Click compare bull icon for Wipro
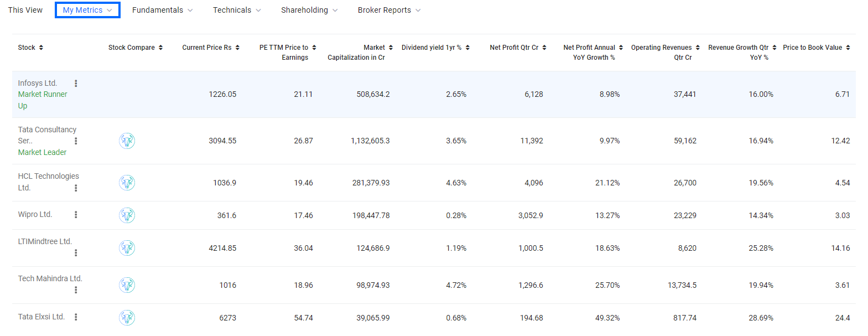Screen dimensions: 868x336 click(127, 215)
